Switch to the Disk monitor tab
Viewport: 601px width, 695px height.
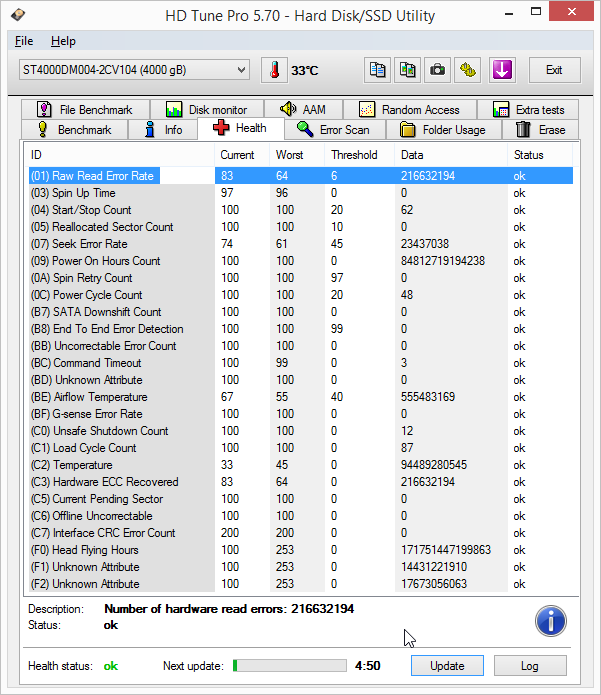click(207, 109)
